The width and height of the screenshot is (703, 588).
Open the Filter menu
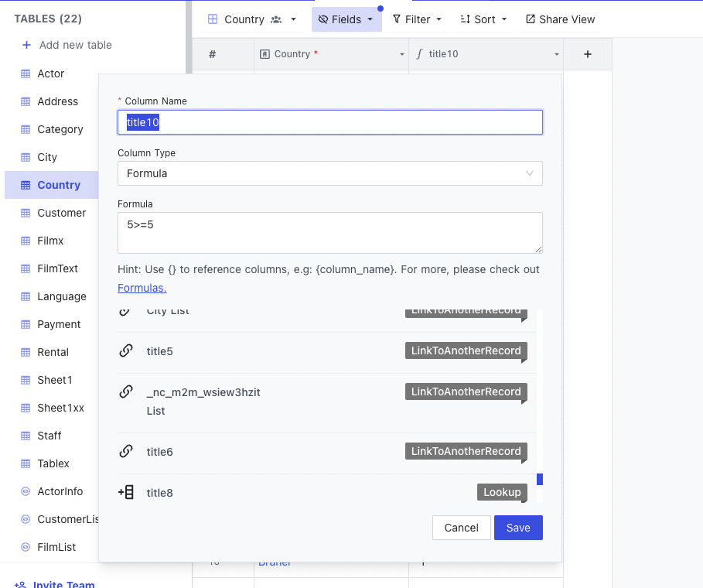416,19
